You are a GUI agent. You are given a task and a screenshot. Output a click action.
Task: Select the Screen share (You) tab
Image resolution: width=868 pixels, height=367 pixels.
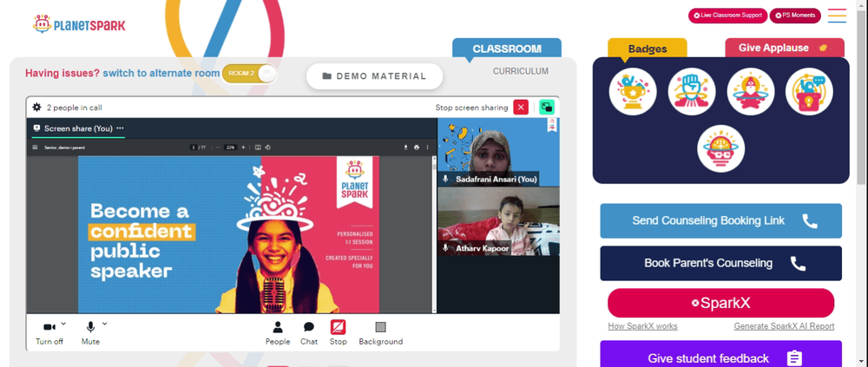click(x=78, y=128)
